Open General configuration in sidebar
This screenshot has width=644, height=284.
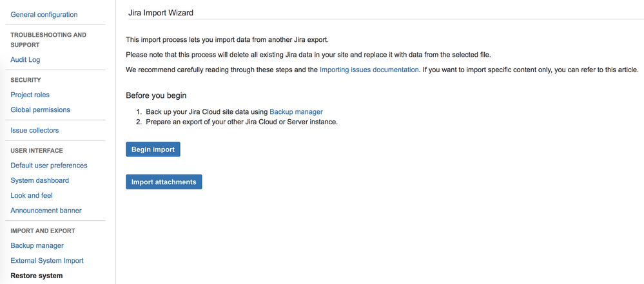pos(44,15)
